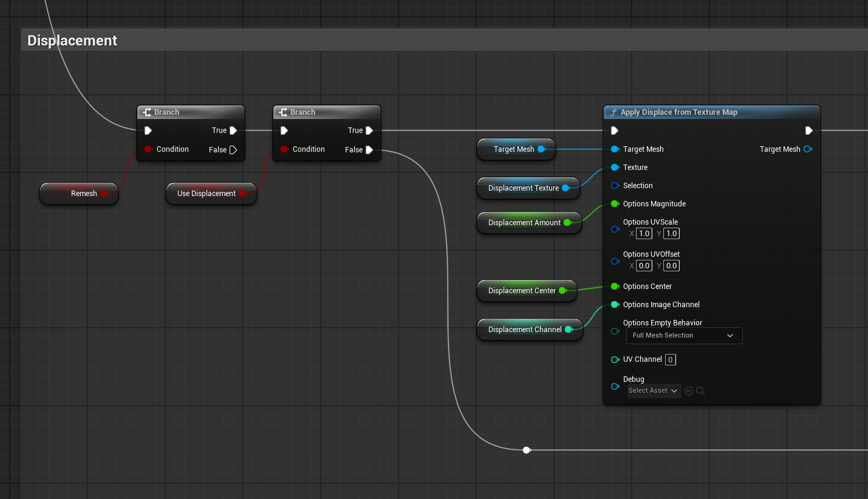Click the Displacement Channel output pin
Image resolution: width=868 pixels, height=499 pixels.
click(569, 330)
